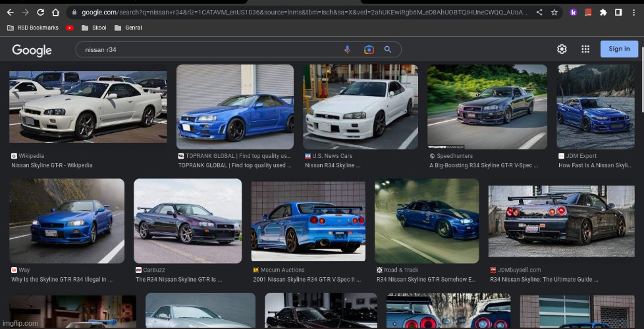Screen dimensions: 644x329
Task: Open the RSD Bookmarks folder
Action: (32, 28)
